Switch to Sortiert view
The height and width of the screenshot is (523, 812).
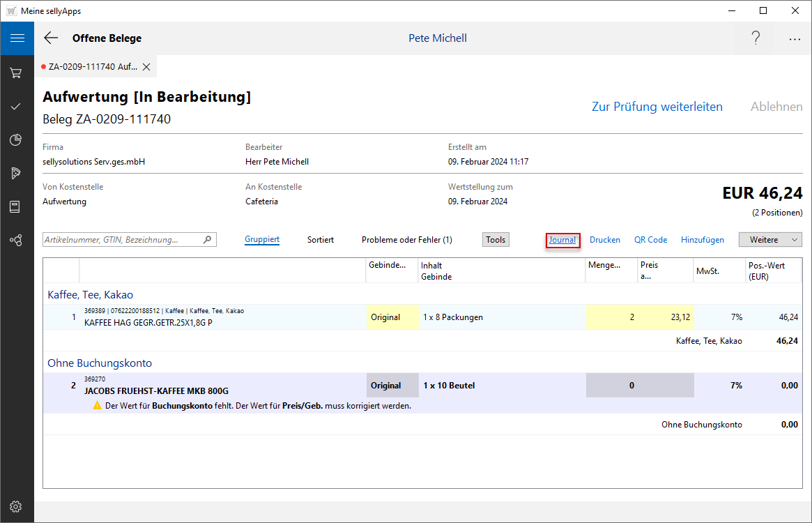click(x=321, y=240)
